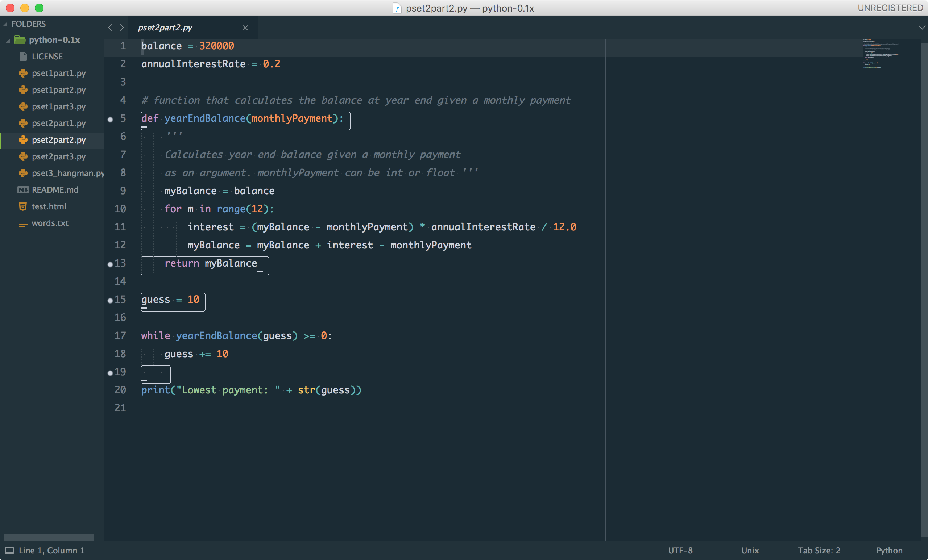Click the sidebar horizontal scrollbar
928x560 pixels.
click(x=49, y=538)
